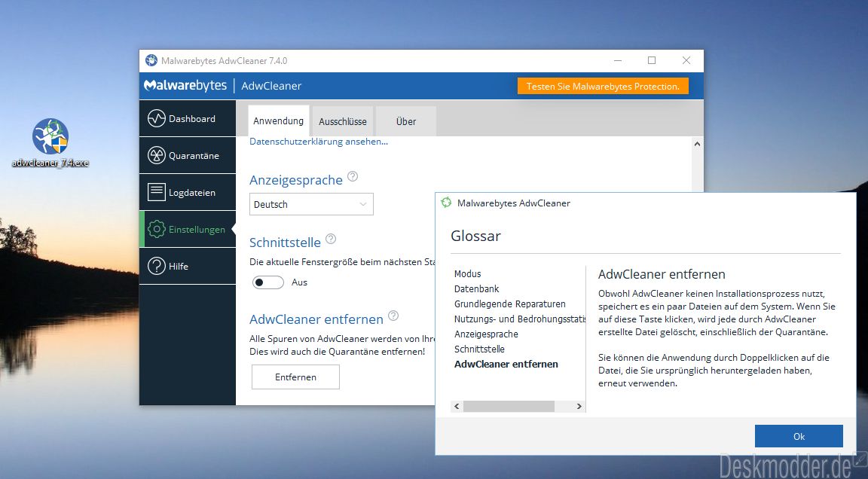The width and height of the screenshot is (868, 479).
Task: Open the Dashboard section
Action: [x=188, y=118]
